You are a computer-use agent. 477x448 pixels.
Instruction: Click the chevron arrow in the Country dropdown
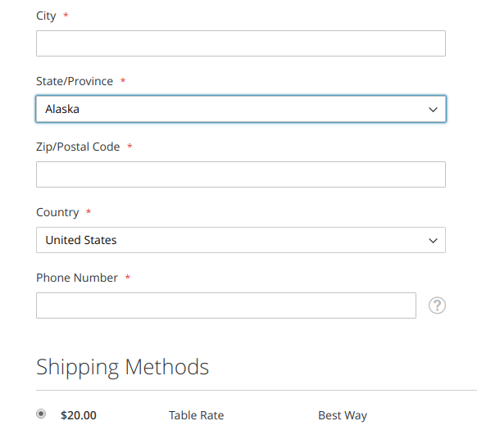433,241
